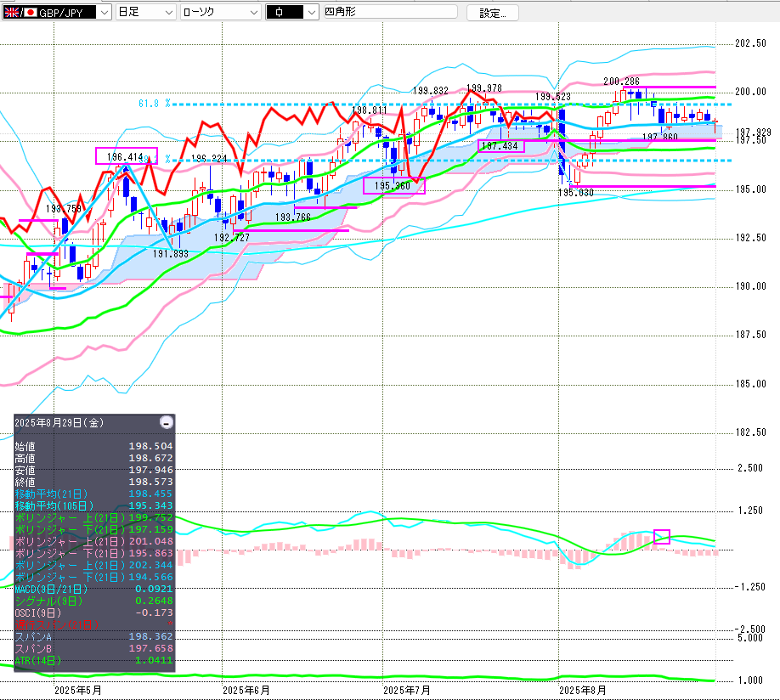
Task: Click the 遅行スパン(21日) row
Action: click(94, 625)
